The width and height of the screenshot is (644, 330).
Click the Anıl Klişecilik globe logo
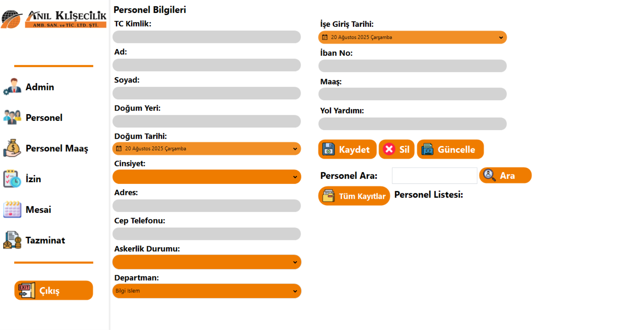11,19
